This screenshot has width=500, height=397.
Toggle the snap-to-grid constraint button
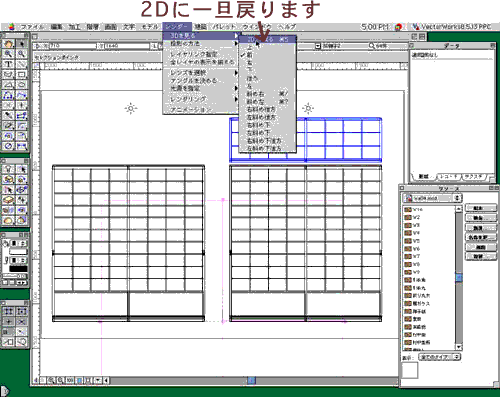8,311
